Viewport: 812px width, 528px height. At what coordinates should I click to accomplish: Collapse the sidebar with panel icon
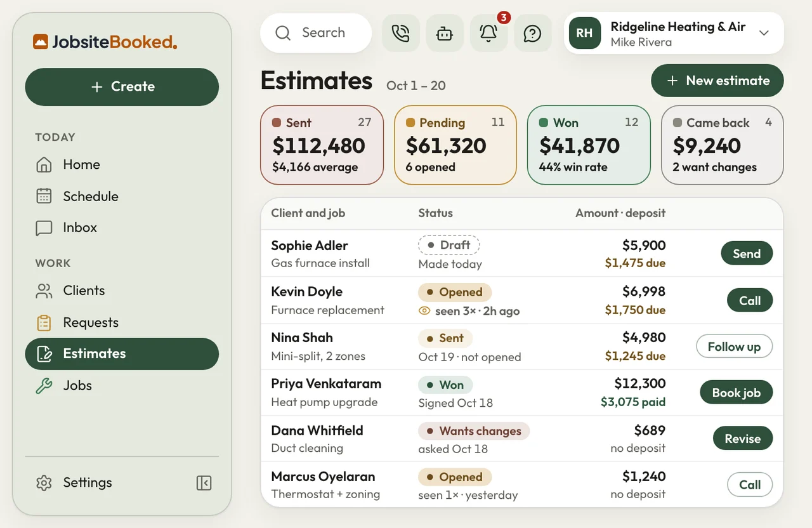[204, 483]
